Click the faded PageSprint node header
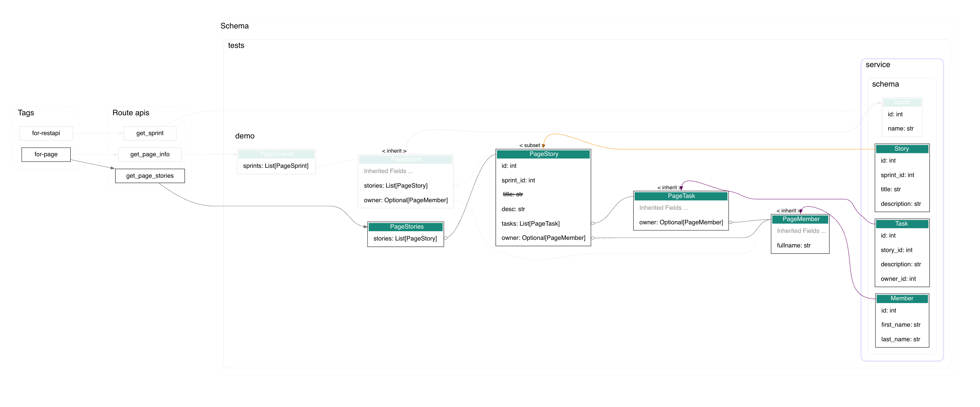 pos(406,159)
